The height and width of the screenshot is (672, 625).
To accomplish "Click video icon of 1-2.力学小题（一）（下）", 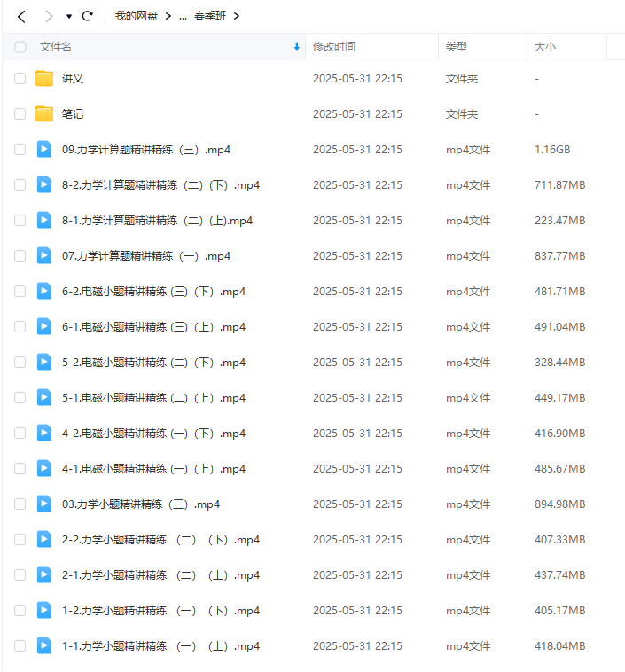I will pyautogui.click(x=44, y=610).
